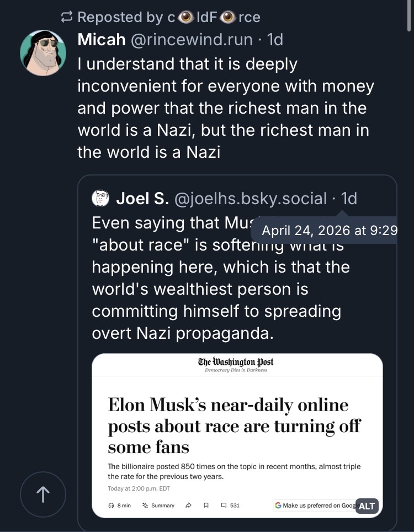The width and height of the screenshot is (414, 532).
Task: Open the ALT text badge
Action: [x=367, y=506]
